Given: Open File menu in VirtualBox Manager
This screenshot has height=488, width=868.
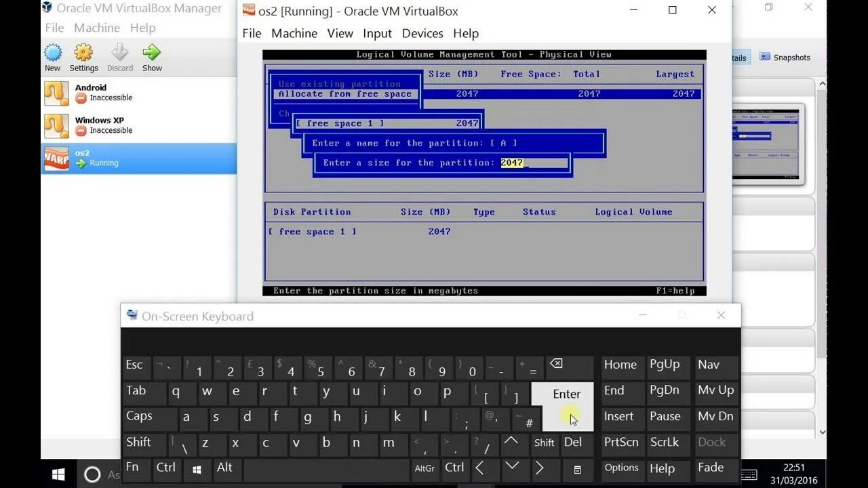Looking at the screenshot, I should coord(54,28).
